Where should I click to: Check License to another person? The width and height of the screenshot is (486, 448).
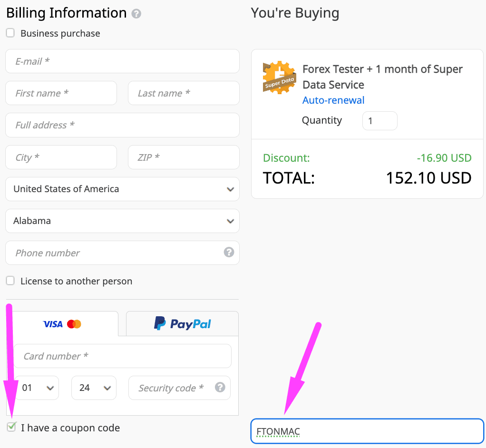click(x=10, y=281)
